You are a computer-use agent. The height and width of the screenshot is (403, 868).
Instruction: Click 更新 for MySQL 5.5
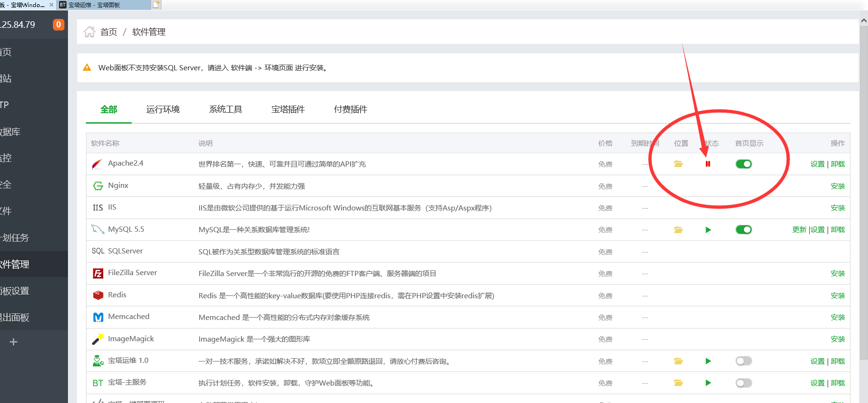click(x=800, y=229)
